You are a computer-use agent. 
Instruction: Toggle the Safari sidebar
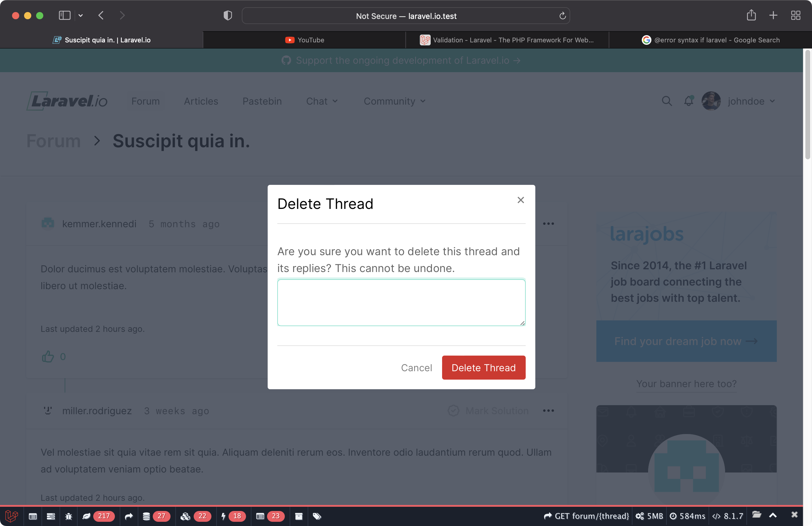(64, 16)
